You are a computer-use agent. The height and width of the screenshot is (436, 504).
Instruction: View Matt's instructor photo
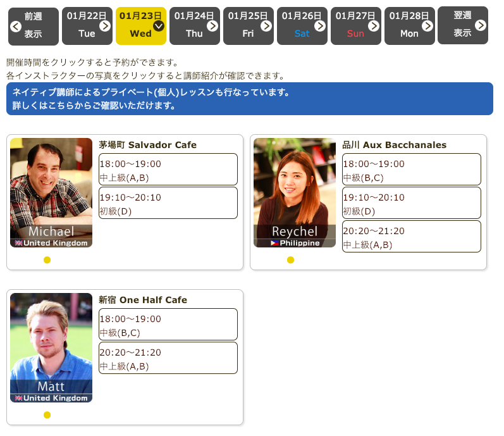pyautogui.click(x=51, y=347)
